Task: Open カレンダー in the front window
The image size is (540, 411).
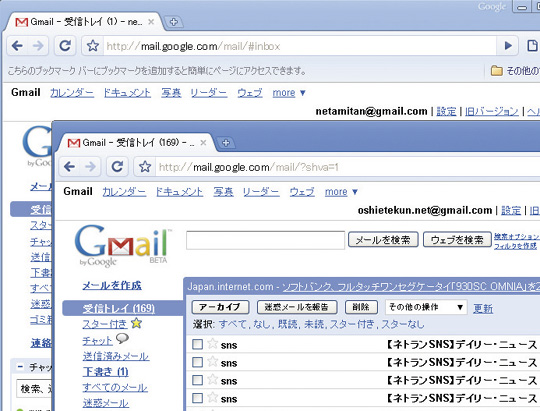Action: click(x=124, y=192)
